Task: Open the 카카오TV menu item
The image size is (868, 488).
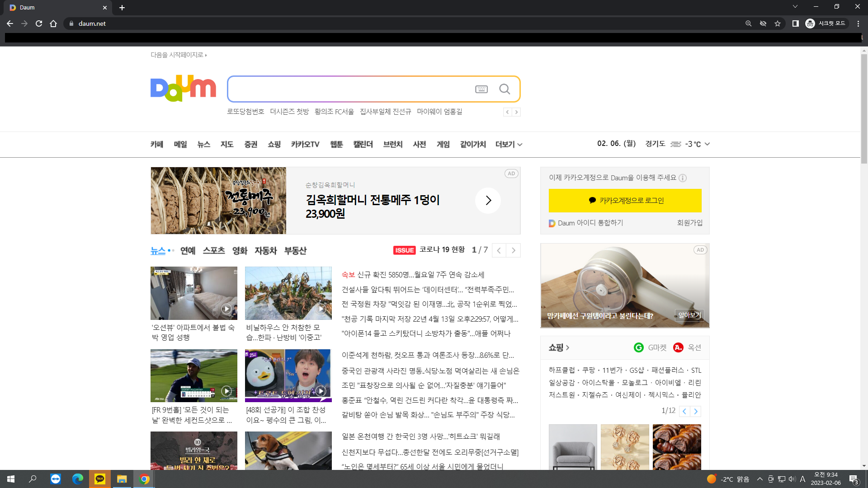Action: pos(305,145)
